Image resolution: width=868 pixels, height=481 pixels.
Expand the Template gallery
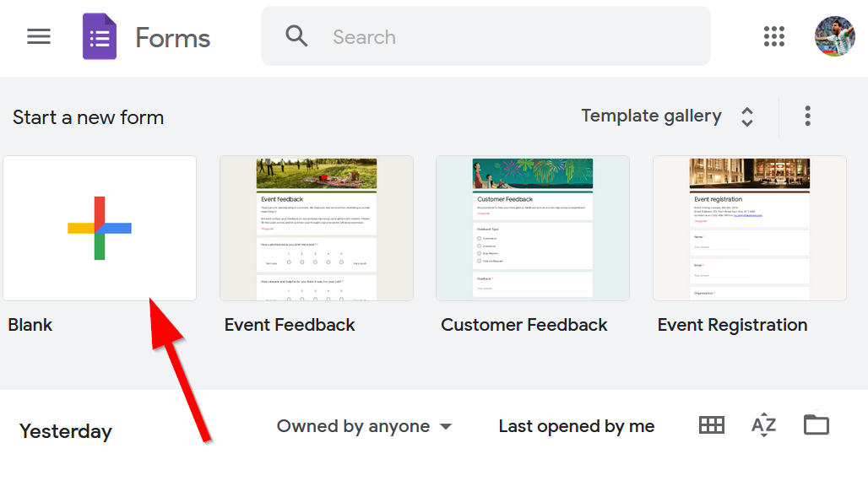[667, 116]
